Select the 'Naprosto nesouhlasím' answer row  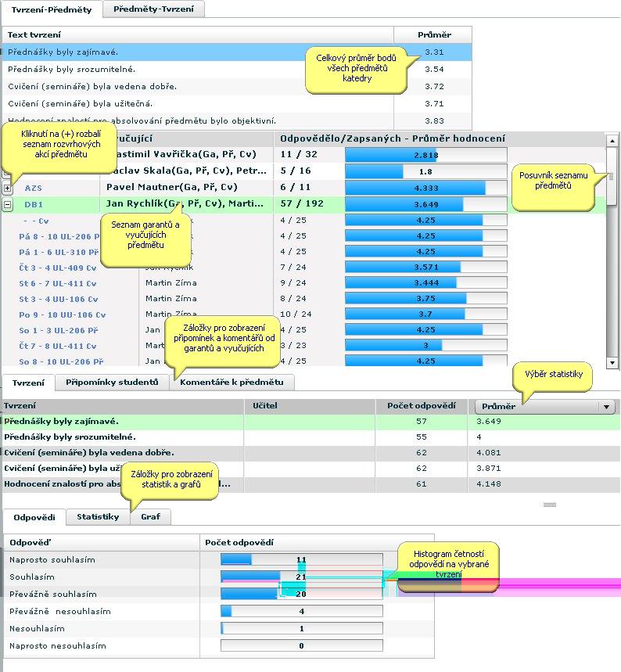click(218, 646)
